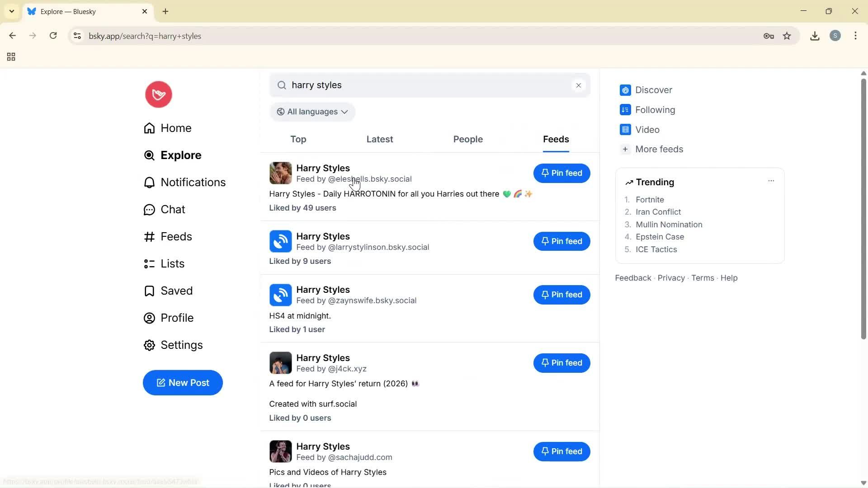This screenshot has width=868, height=488.
Task: Open Chat from the sidebar
Action: tap(173, 209)
